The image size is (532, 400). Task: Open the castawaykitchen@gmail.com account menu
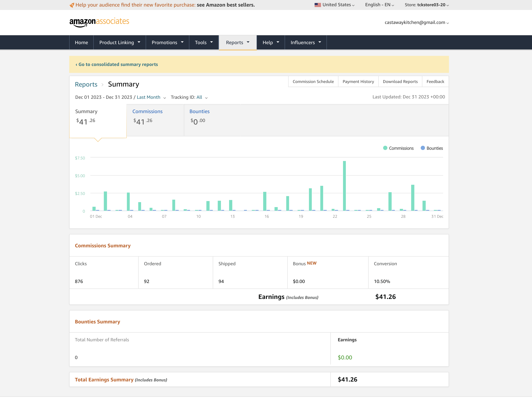click(x=417, y=22)
